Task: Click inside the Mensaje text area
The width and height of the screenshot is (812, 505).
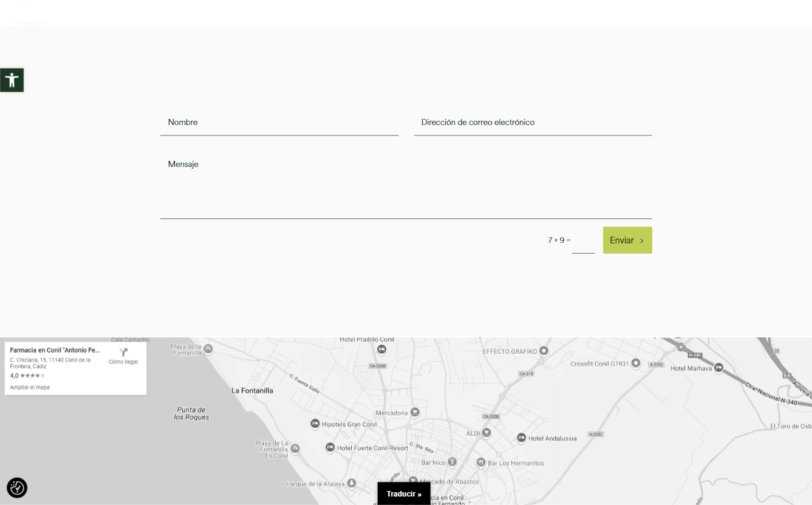Action: (406, 185)
